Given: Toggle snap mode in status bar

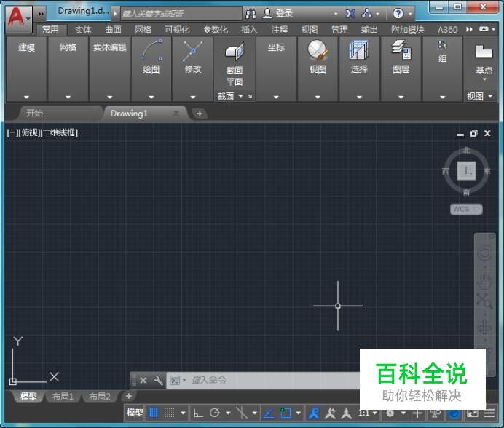Looking at the screenshot, I should (x=169, y=413).
